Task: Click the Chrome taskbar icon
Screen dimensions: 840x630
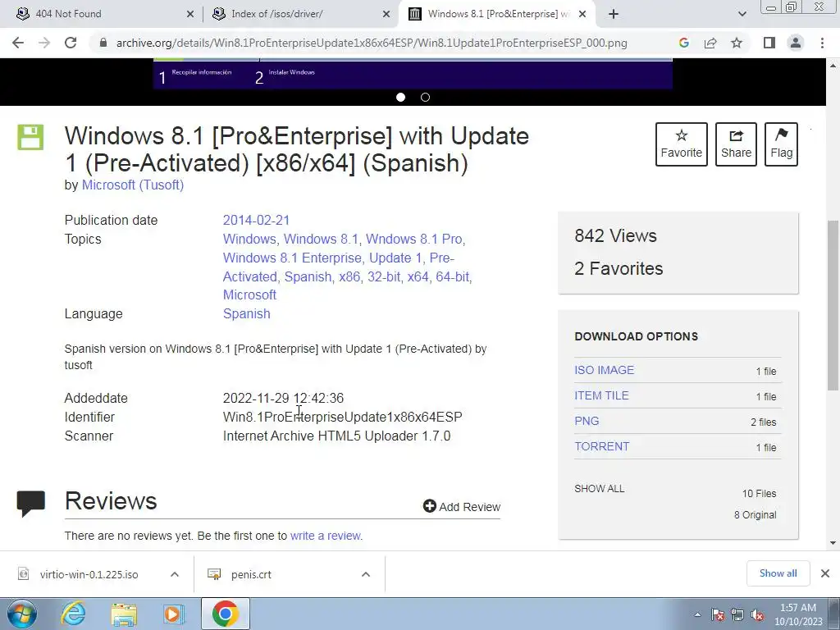Action: 225,614
